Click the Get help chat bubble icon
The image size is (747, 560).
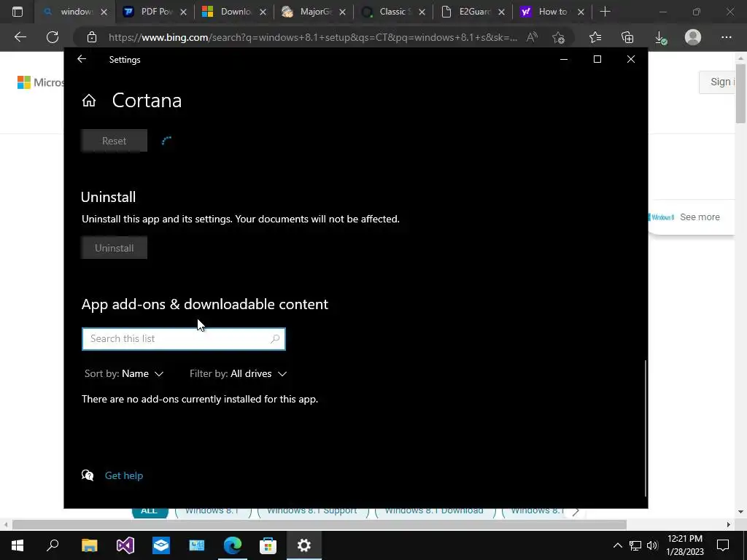pos(88,475)
